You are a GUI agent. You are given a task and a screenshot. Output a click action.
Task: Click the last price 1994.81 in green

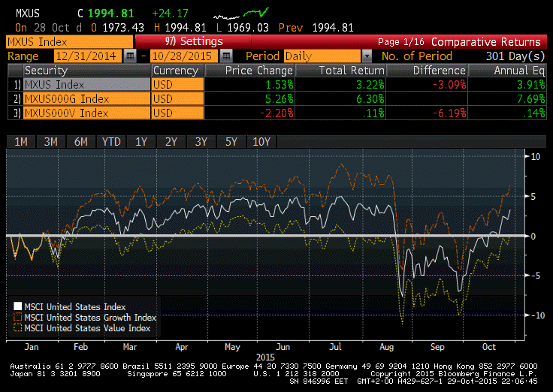pos(110,14)
